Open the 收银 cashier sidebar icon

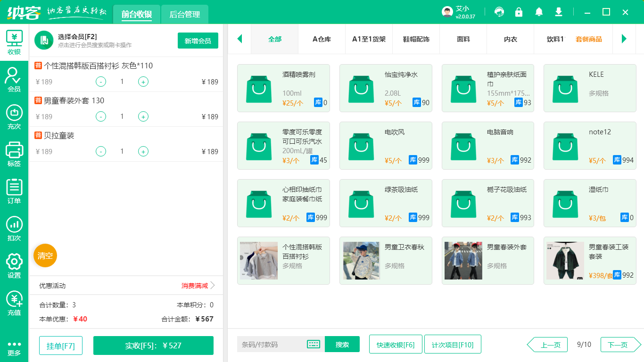tap(14, 43)
